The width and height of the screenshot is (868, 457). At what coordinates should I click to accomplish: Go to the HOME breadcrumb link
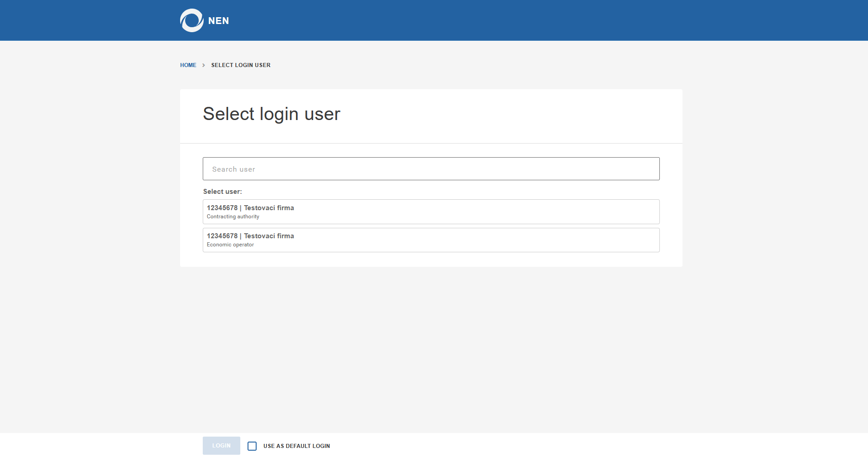pyautogui.click(x=188, y=65)
